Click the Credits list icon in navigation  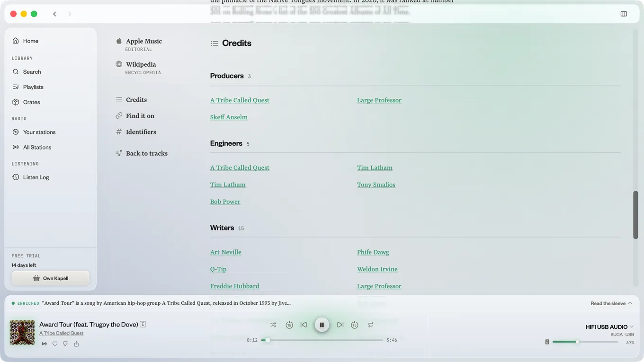[x=119, y=99]
